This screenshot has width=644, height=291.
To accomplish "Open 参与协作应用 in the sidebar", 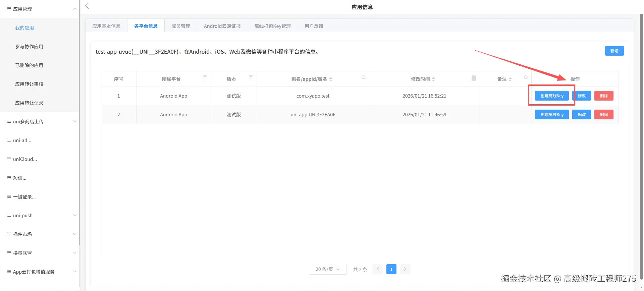I will 29,47.
